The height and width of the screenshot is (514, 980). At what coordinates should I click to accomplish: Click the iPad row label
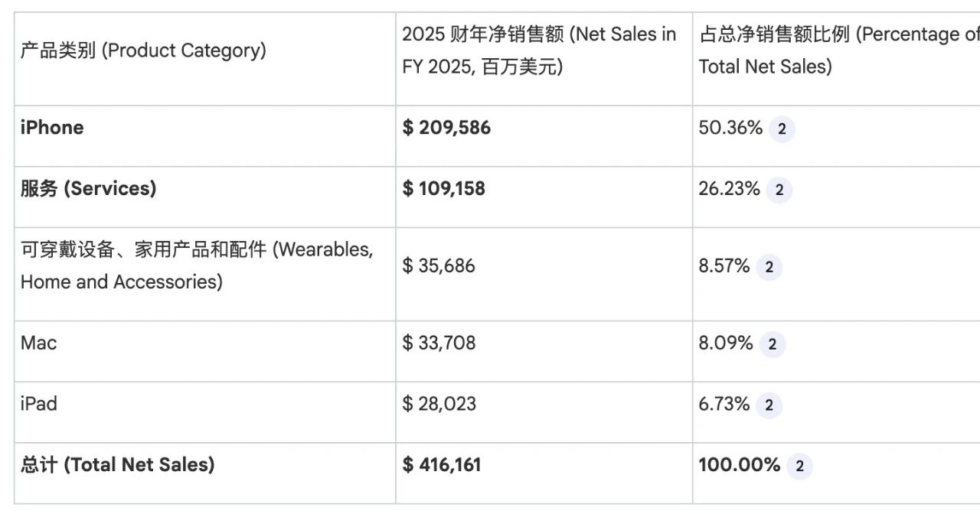[38, 404]
